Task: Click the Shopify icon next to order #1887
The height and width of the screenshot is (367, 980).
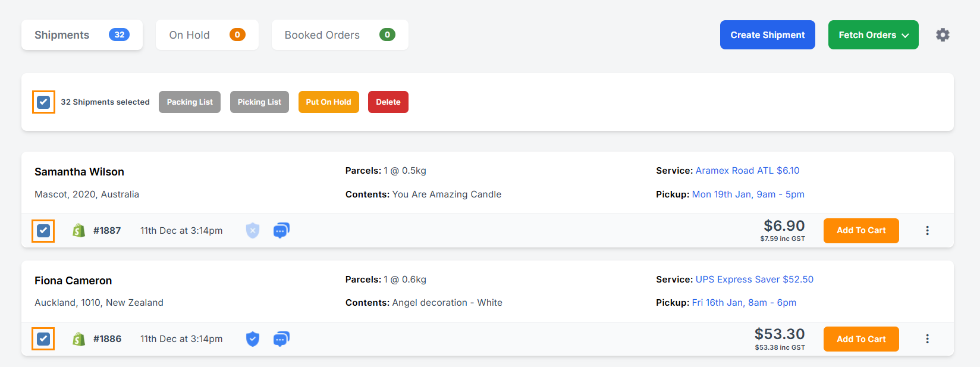Action: point(79,230)
